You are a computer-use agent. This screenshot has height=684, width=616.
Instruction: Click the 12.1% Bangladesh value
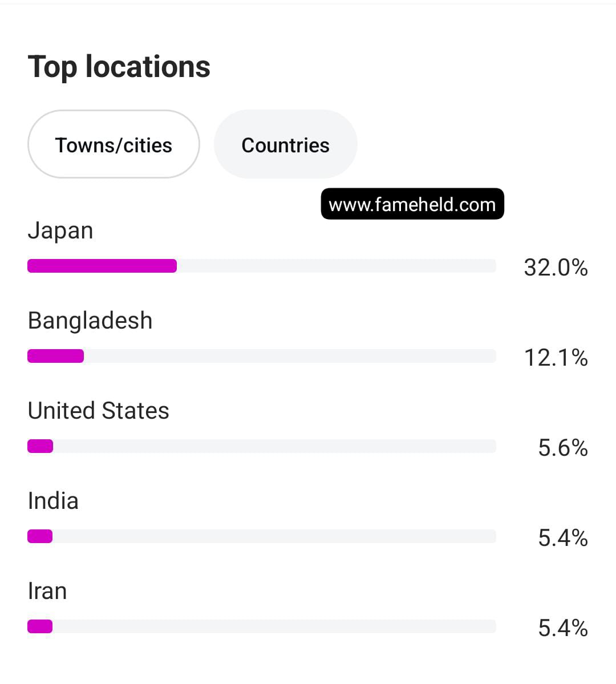pyautogui.click(x=556, y=358)
